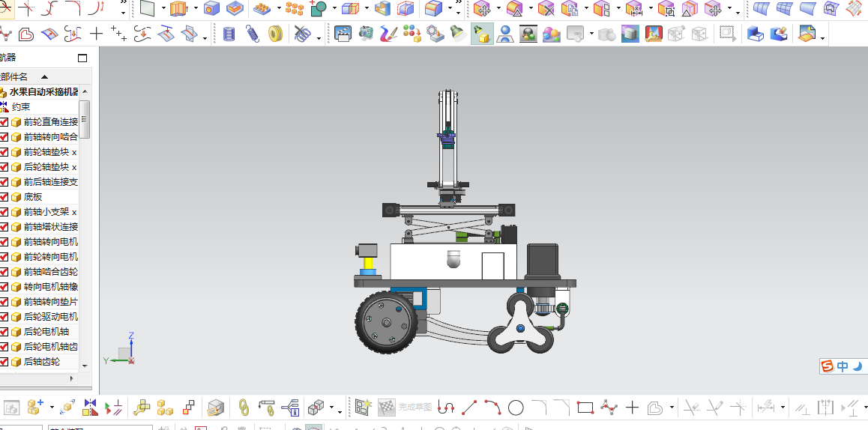This screenshot has height=430, width=868.
Task: Click the Add Component icon
Action: [35, 408]
